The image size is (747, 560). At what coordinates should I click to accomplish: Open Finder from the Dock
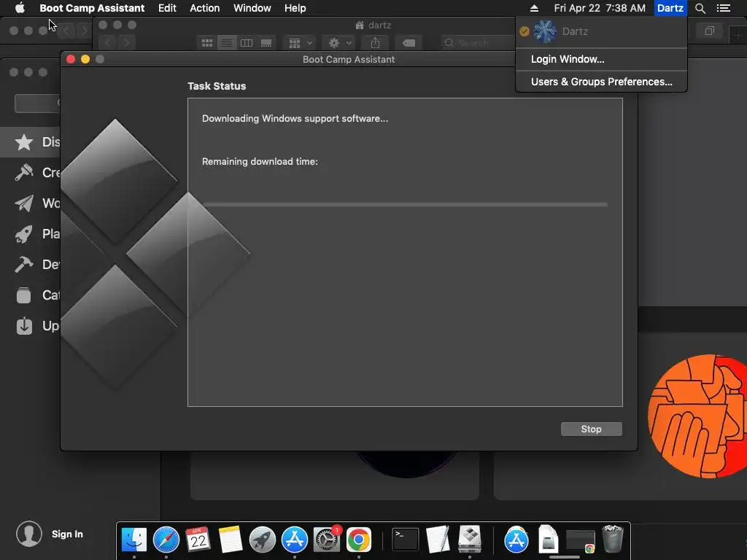click(134, 540)
